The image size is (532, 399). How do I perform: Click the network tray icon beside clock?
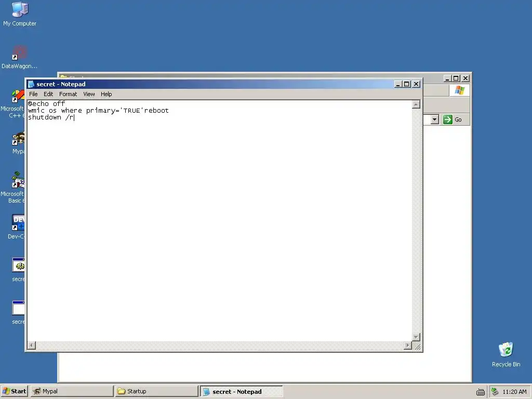pos(495,392)
